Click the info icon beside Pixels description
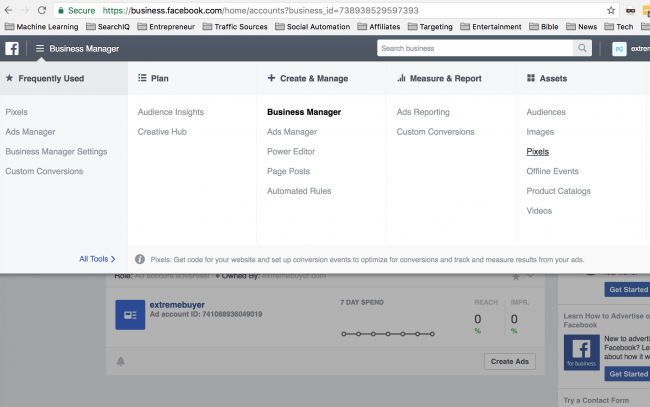Image resolution: width=650 pixels, height=407 pixels. coord(140,259)
